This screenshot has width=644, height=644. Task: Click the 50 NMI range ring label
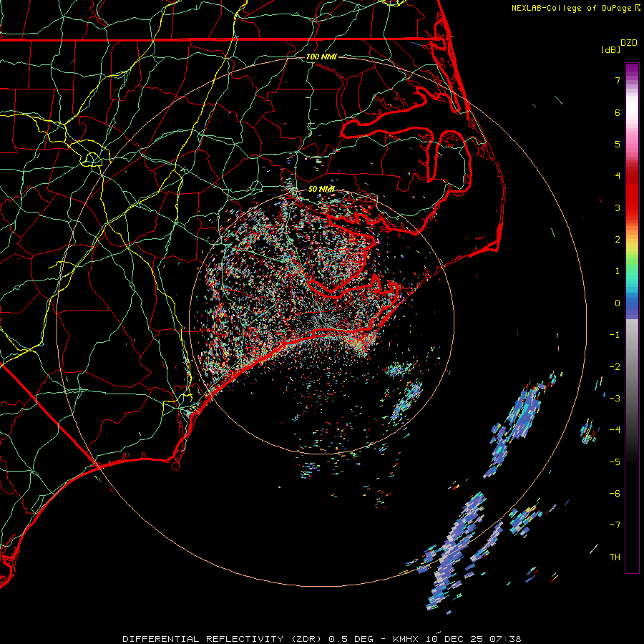point(321,189)
